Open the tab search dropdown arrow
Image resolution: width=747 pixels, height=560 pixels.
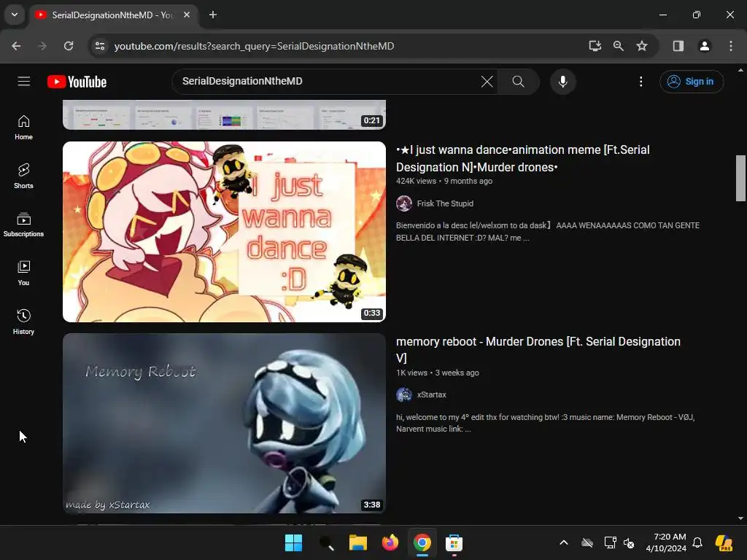15,15
